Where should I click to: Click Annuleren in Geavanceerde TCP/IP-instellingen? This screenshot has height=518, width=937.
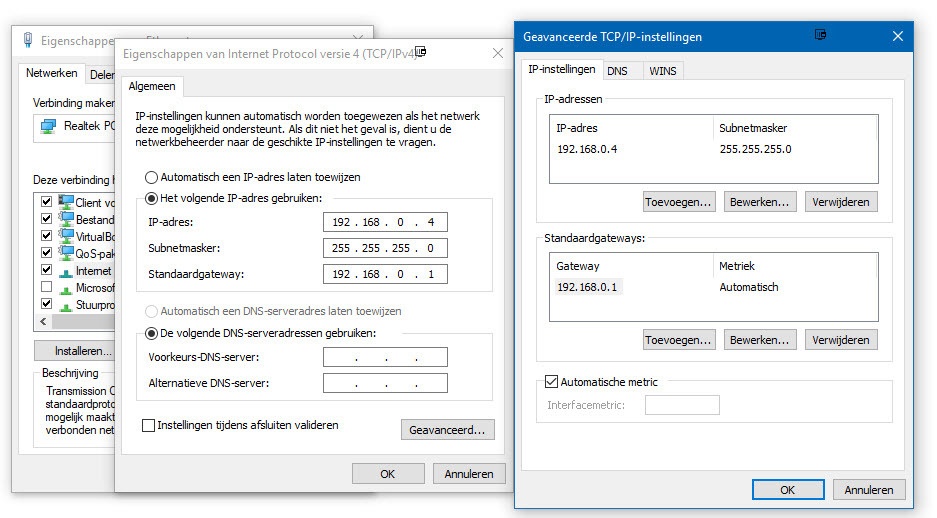[x=869, y=490]
